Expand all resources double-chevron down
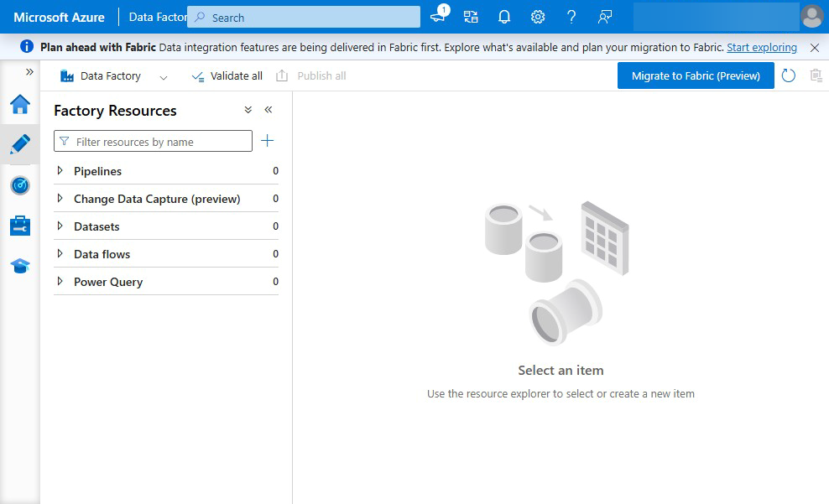829x504 pixels. click(248, 109)
